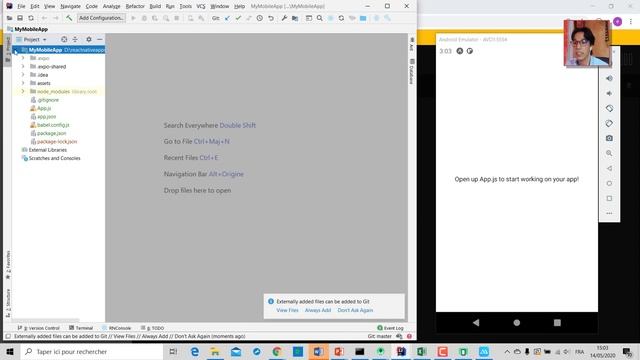Click the collapse all icon in Project panel
Image resolution: width=640 pixels, height=360 pixels.
point(75,39)
